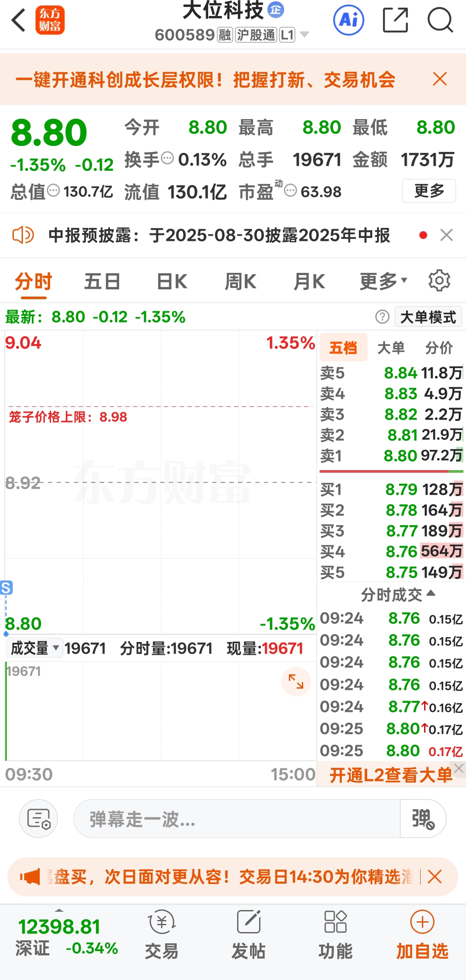This screenshot has height=980, width=466.
Task: Open chart settings gear icon
Action: tap(439, 281)
